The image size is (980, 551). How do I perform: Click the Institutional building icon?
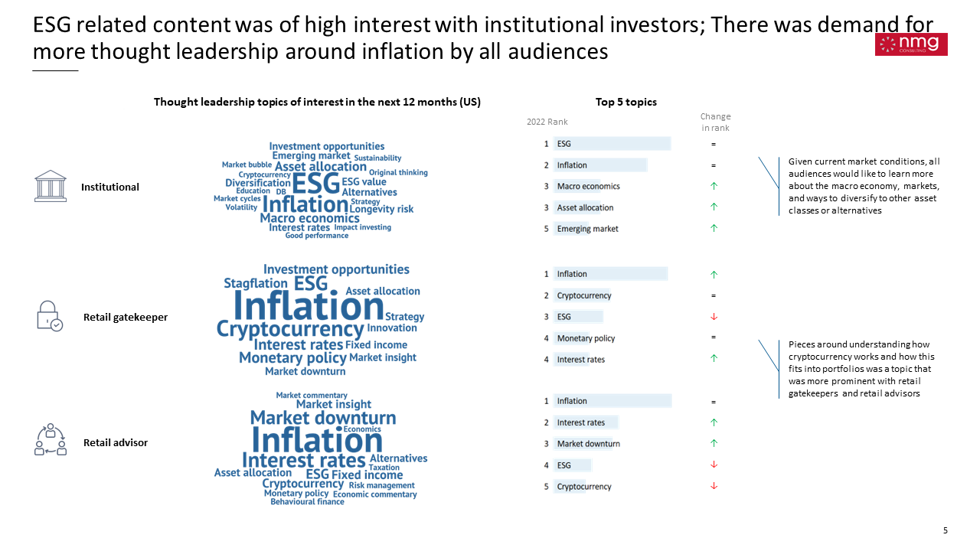tap(51, 186)
